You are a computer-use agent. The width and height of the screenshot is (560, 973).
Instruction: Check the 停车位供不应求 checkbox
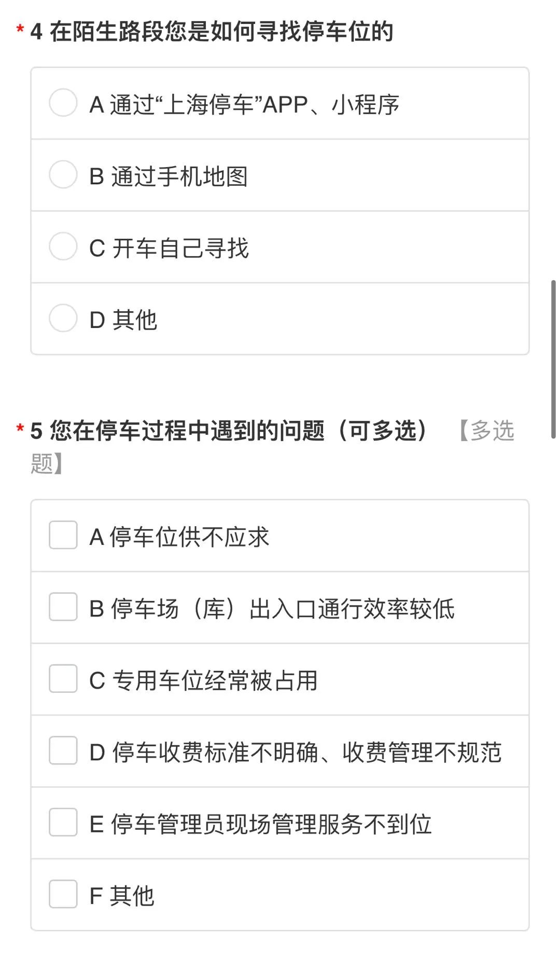pyautogui.click(x=63, y=535)
